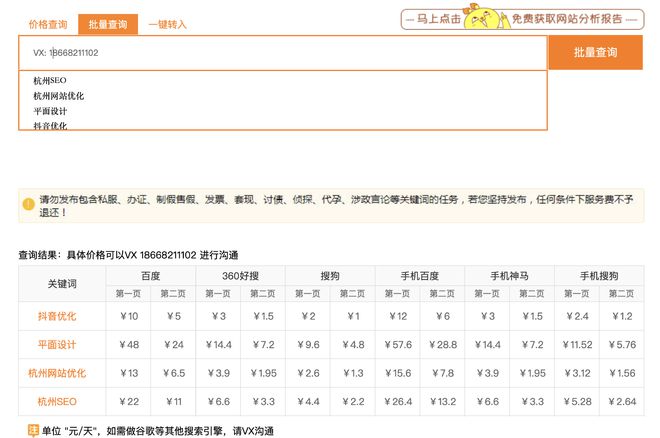The image size is (660, 438).
Task: Click the ¥1.2 price in 抖音优化 row
Action: point(622,316)
